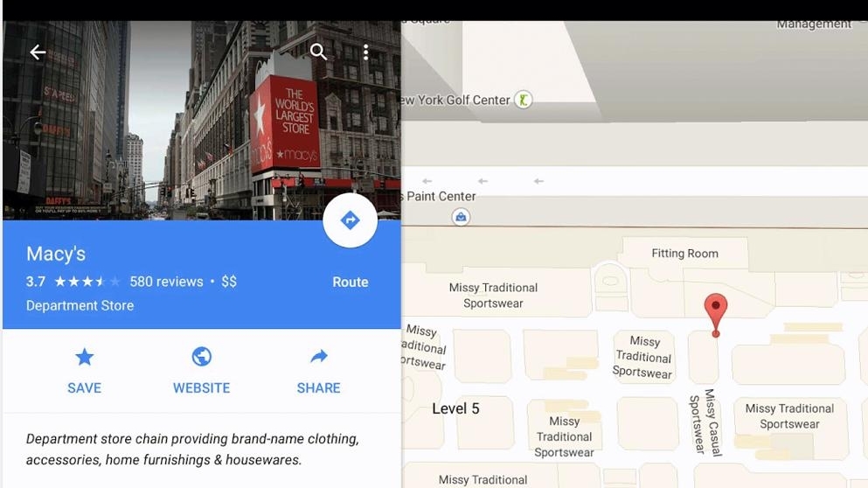Click the Paint Center shopping bag icon
Screen dimensions: 868x488
pos(461,217)
